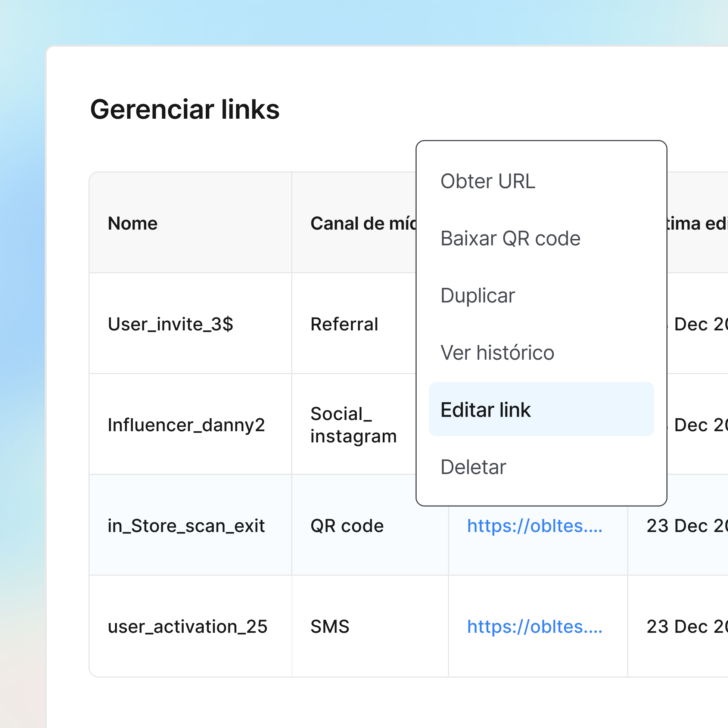Image resolution: width=728 pixels, height=728 pixels.
Task: Click the Social_instagram channel cell
Action: point(353,425)
